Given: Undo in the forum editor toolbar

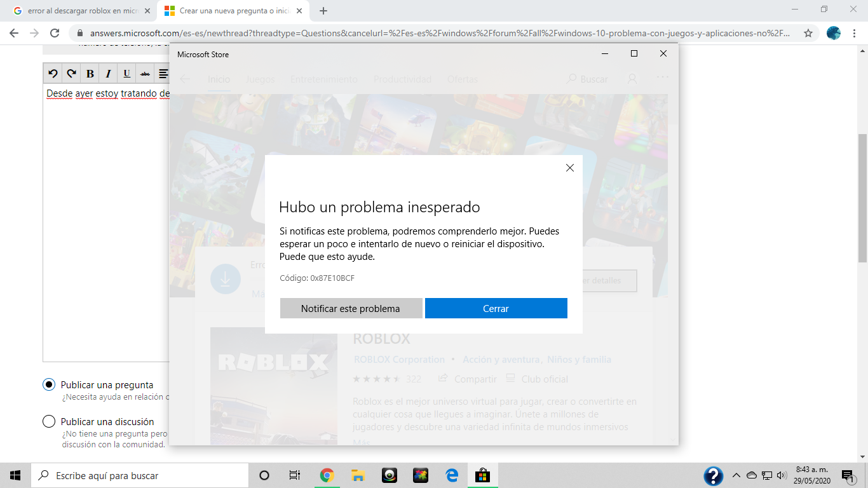Looking at the screenshot, I should coord(53,74).
